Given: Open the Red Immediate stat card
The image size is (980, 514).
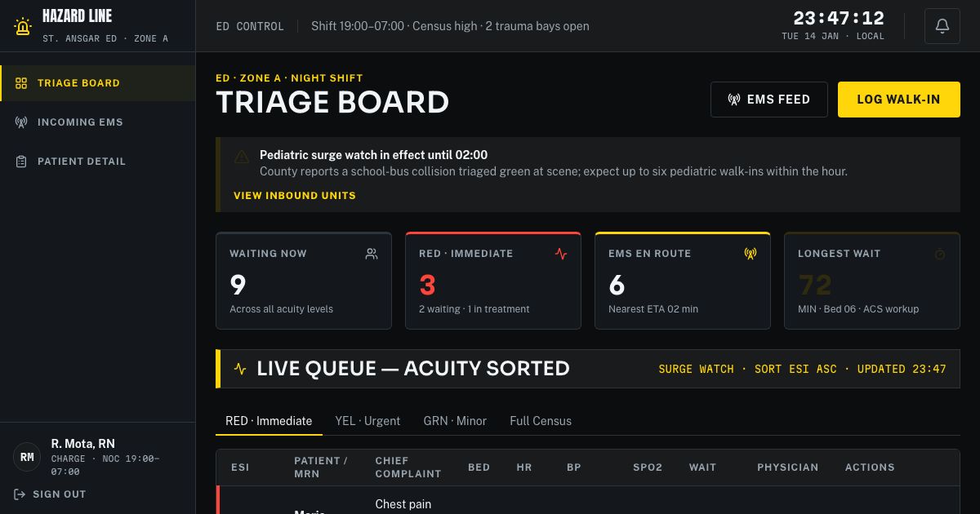Looking at the screenshot, I should click(x=493, y=281).
